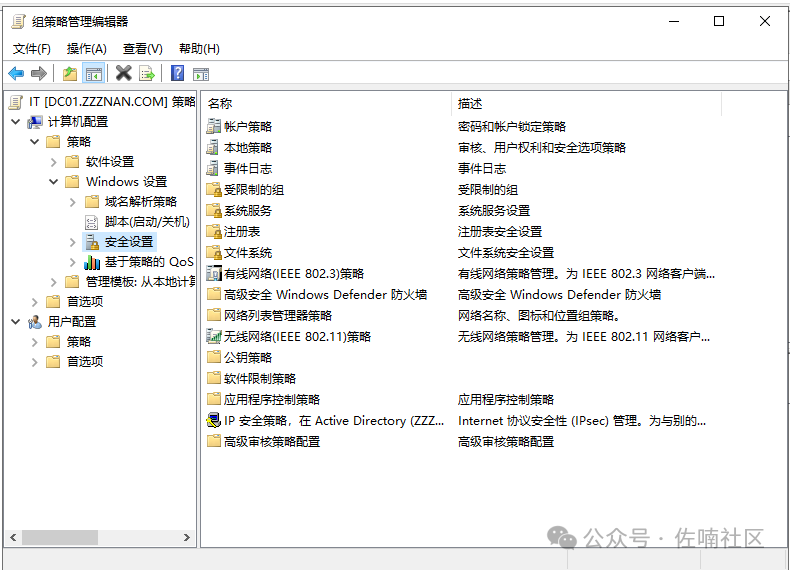
Task: Open the 文件(F) menu
Action: 32,48
